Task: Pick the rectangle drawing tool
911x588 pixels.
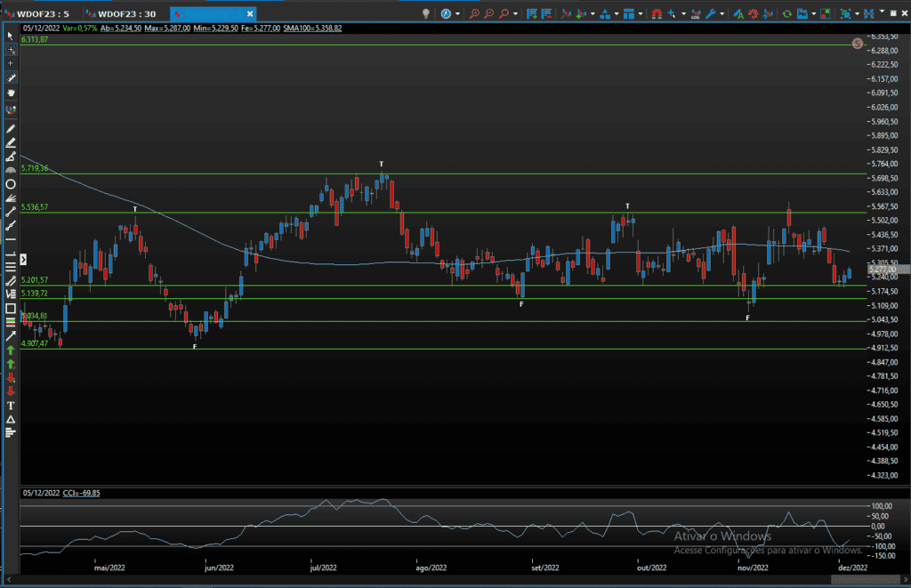Action: click(11, 309)
